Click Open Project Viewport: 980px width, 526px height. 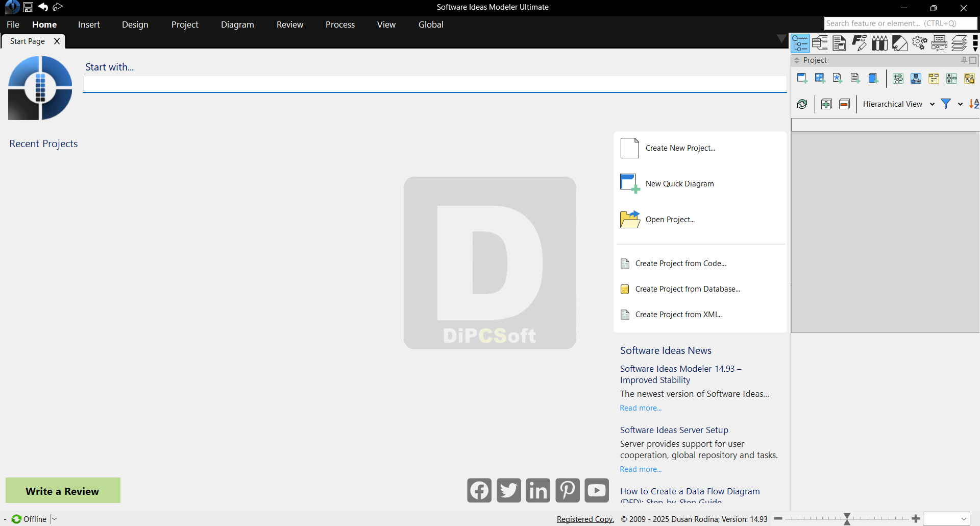(x=670, y=220)
